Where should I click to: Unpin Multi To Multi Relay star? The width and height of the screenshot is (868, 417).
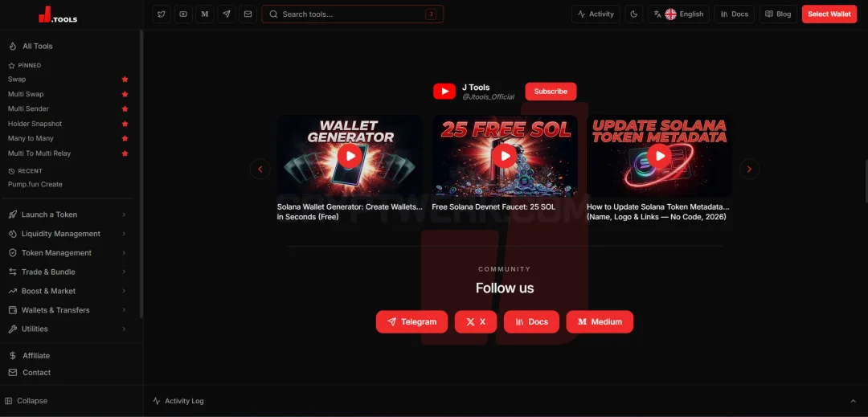click(x=125, y=153)
